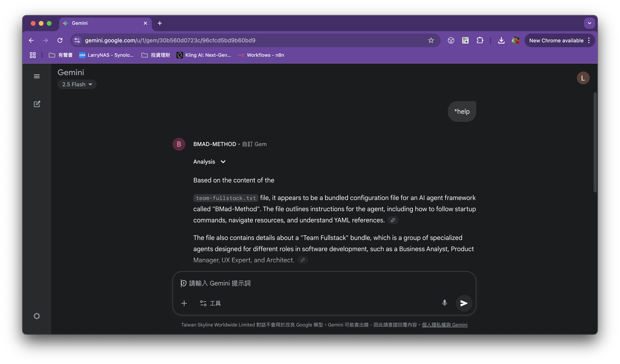
Task: Open the Gemini main menu hamburger
Action: (37, 76)
